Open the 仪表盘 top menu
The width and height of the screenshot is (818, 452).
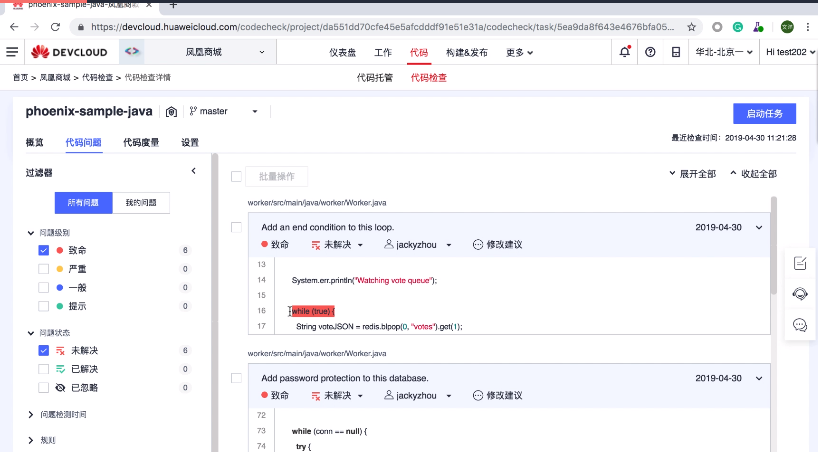(342, 52)
